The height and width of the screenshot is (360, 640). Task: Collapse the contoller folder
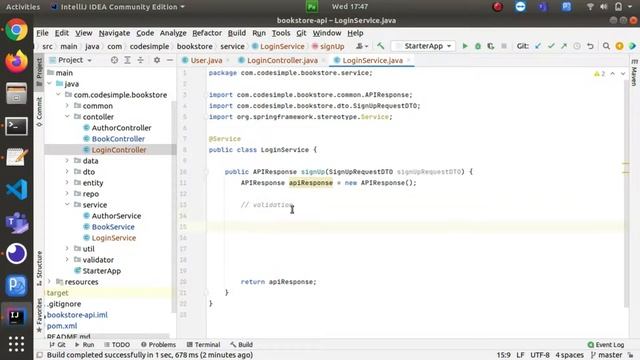click(x=67, y=117)
